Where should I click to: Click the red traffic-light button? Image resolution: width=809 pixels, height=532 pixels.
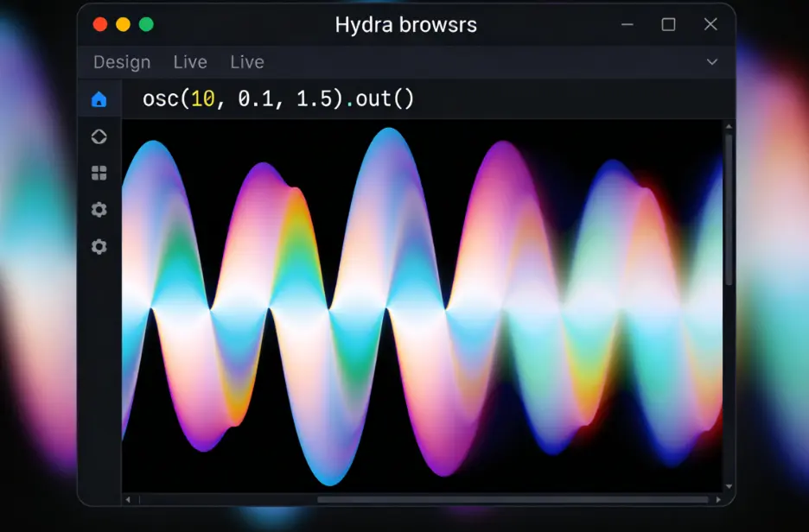[x=100, y=24]
